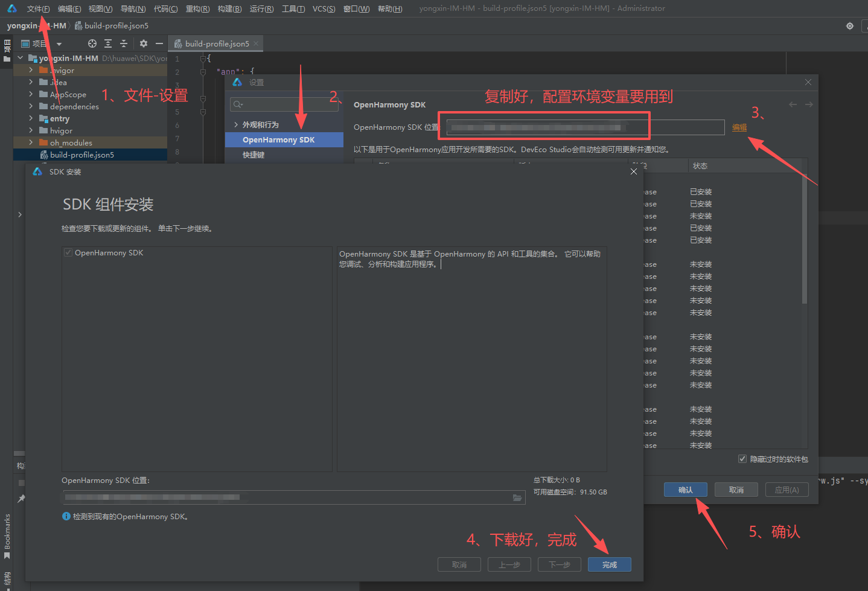Click the file icon in breadcrumb build-profile.json5

[x=78, y=26]
